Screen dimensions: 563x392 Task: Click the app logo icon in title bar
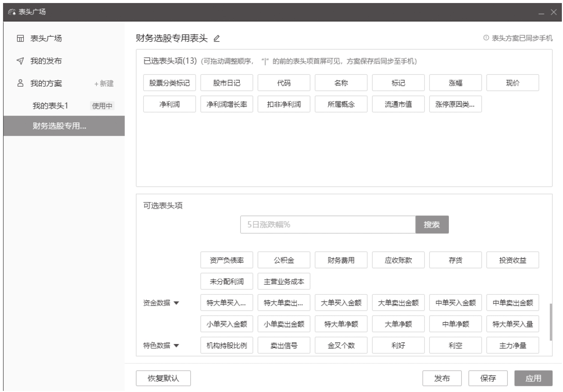pos(12,12)
